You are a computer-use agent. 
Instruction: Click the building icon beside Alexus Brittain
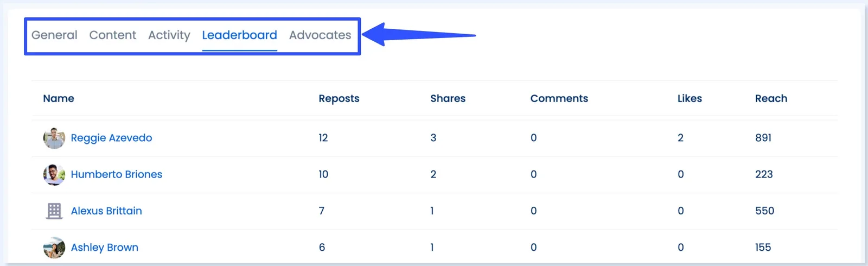[x=54, y=211]
